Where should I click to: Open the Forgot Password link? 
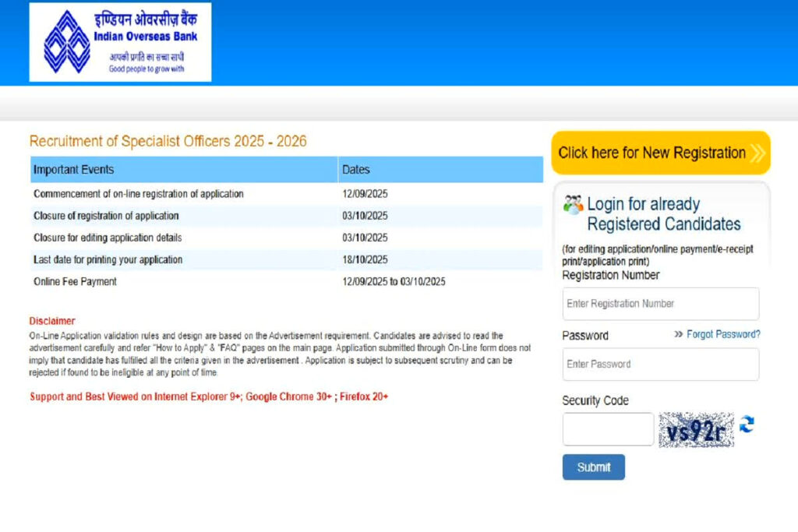point(723,334)
